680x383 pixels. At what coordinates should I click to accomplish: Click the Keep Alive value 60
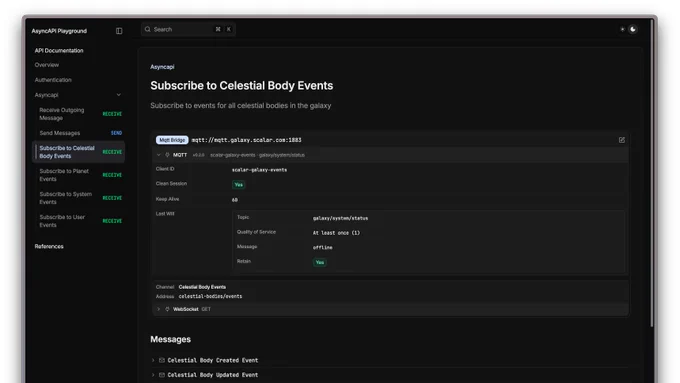[235, 200]
